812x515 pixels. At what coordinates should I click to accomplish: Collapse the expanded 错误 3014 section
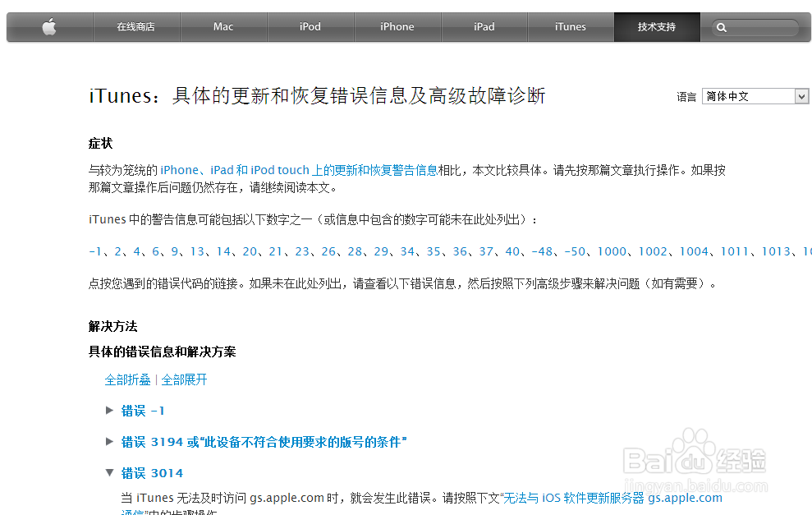[x=109, y=472]
